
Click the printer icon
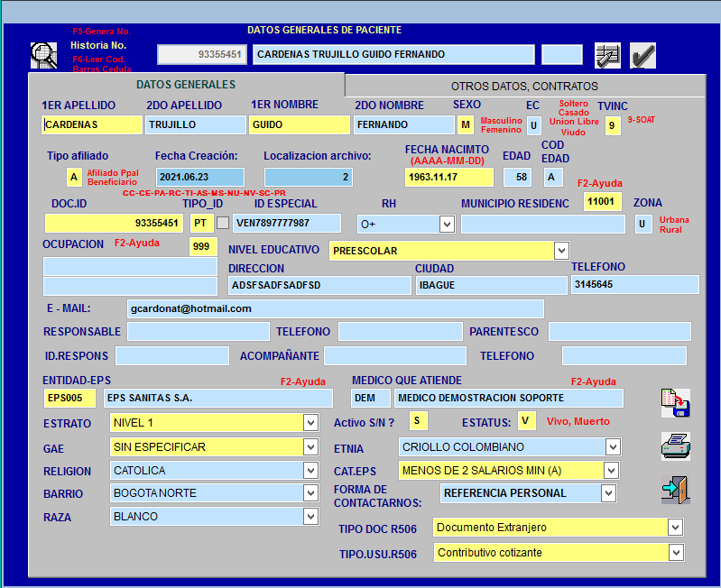(x=676, y=446)
